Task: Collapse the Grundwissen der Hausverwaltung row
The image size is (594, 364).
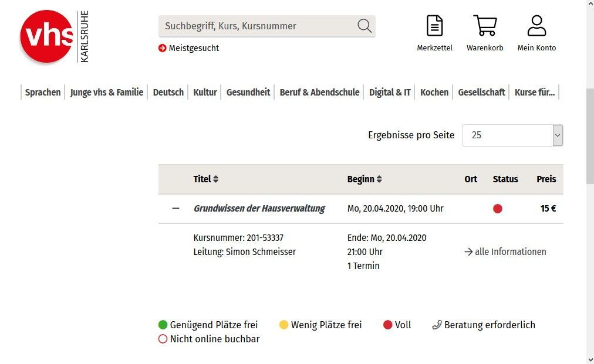Action: point(176,209)
